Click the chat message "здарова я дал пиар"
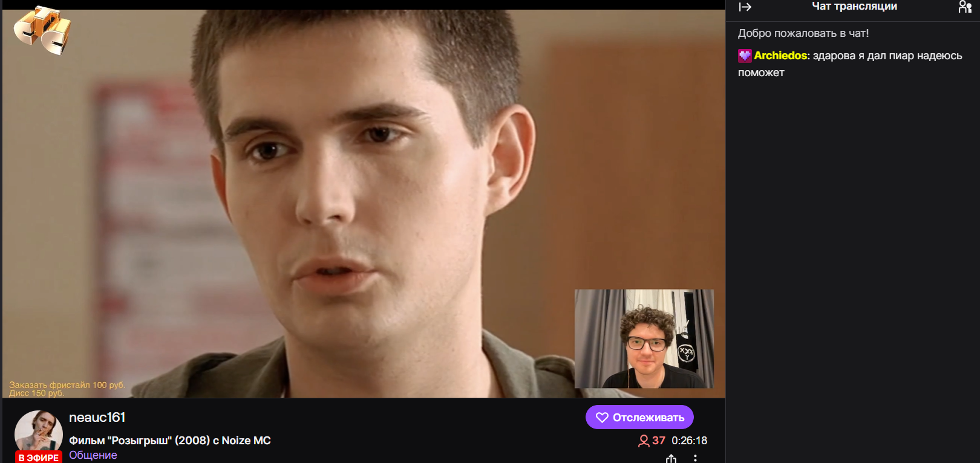980x463 pixels. pos(850,64)
